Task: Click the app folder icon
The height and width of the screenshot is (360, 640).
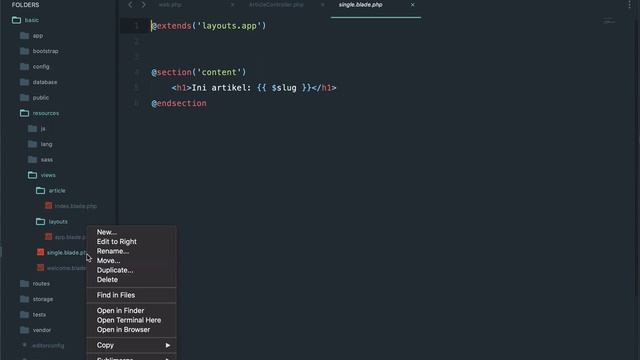Action: coord(24,36)
